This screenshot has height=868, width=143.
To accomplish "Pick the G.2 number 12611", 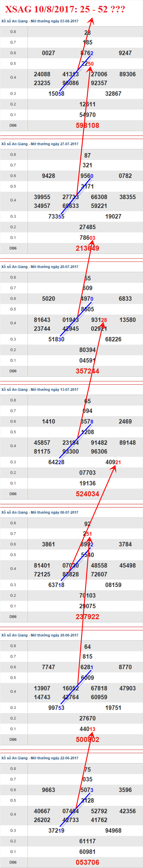I will tap(87, 104).
